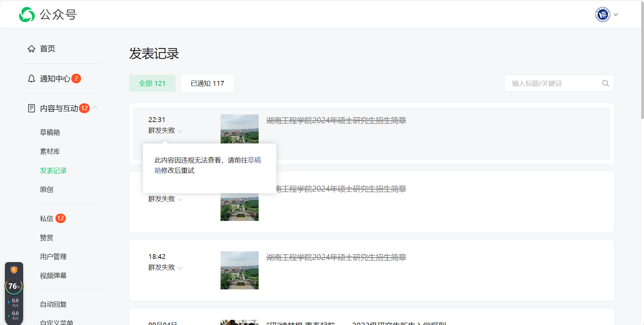Open 草稿箱 in the sidebar

[50, 132]
